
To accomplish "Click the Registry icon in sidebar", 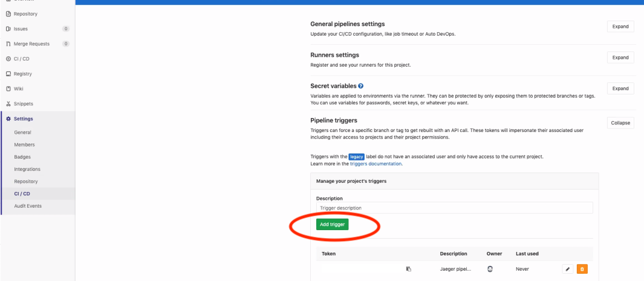I will point(8,74).
